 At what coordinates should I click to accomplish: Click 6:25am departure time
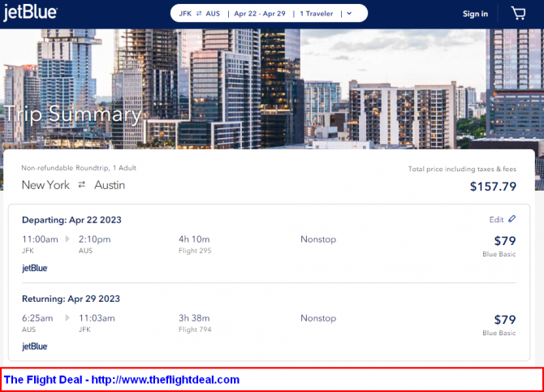tap(37, 318)
